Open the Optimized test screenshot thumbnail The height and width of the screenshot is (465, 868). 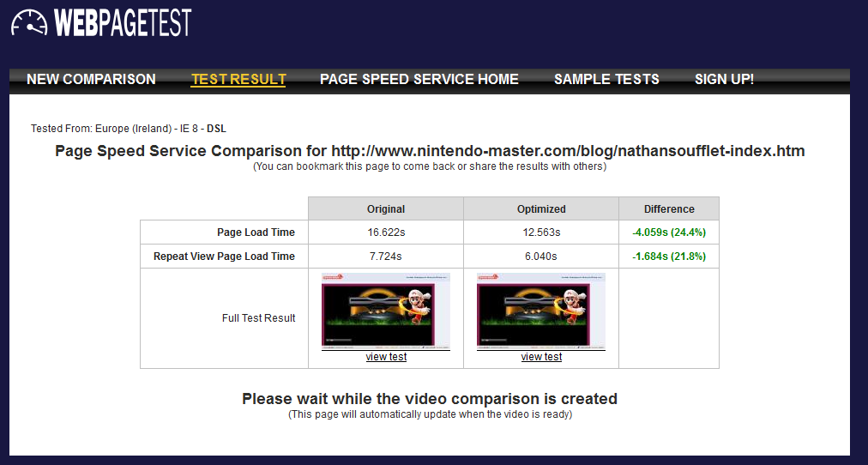pyautogui.click(x=541, y=311)
